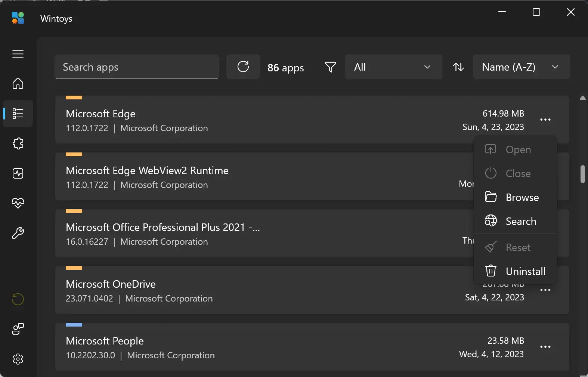Open the Services puzzle-piece sidebar icon
The width and height of the screenshot is (588, 377).
click(x=18, y=143)
